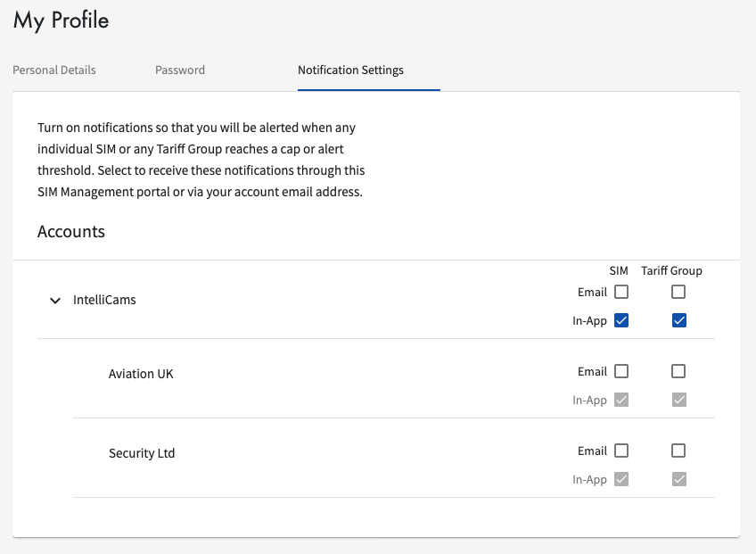
Task: Click the My Profile page title
Action: [62, 21]
